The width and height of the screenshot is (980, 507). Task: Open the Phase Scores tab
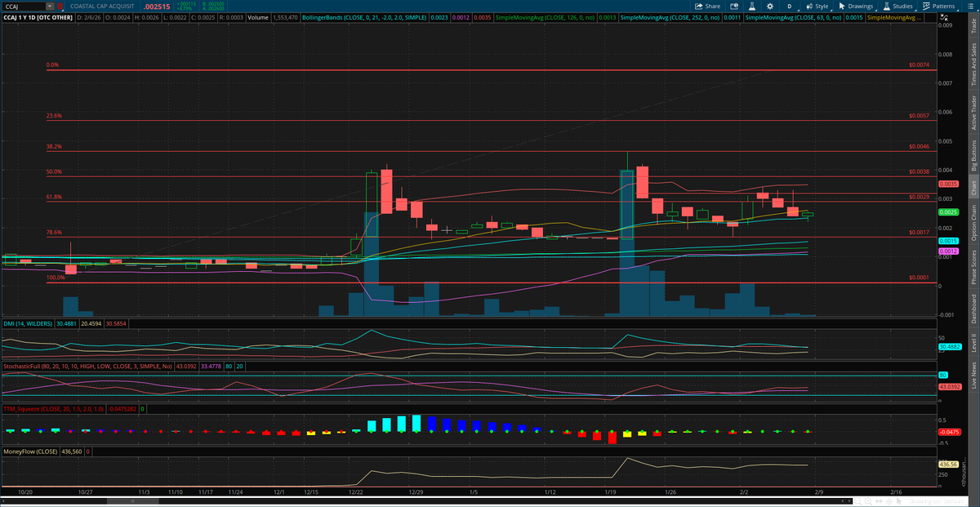pos(973,265)
